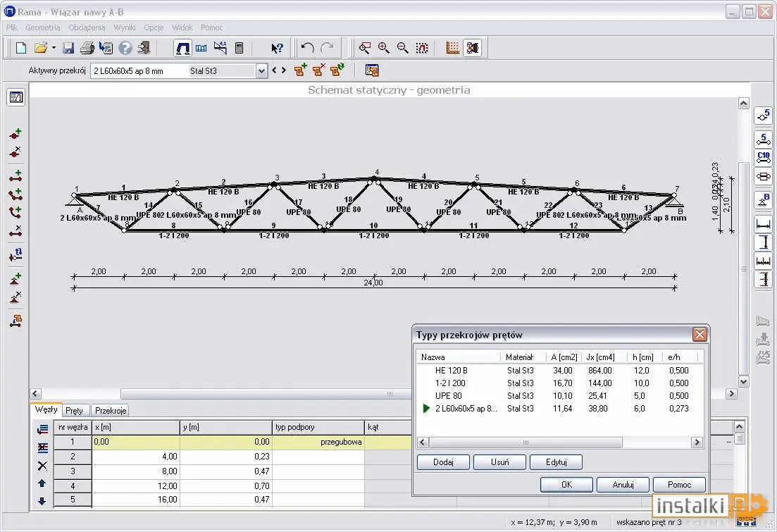Screen dimensions: 777x532
Task: Print using the printer icon
Action: 87,48
